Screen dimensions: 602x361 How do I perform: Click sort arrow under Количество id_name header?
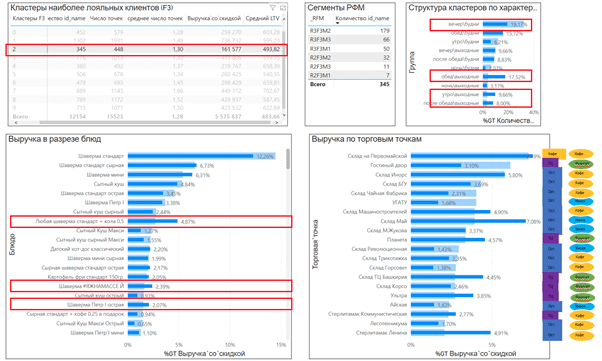pos(337,23)
